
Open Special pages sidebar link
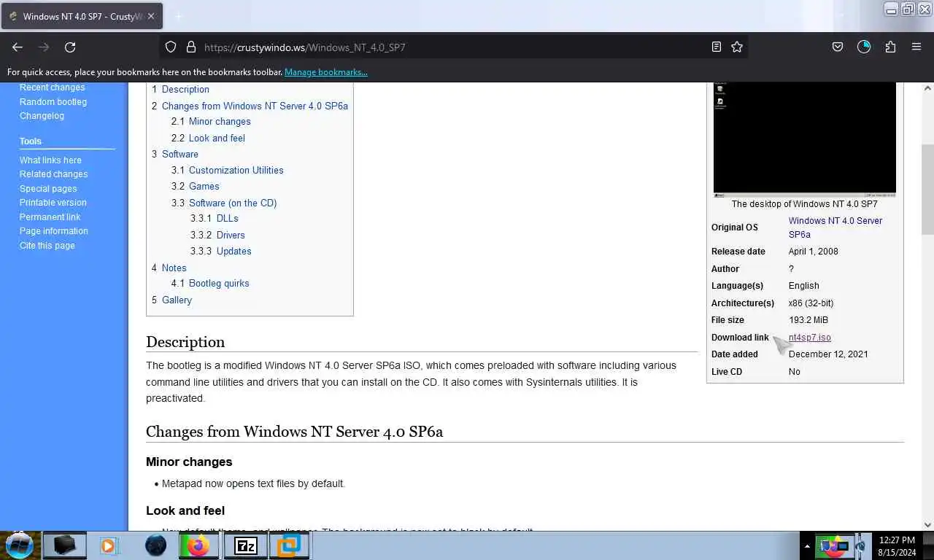[48, 189]
